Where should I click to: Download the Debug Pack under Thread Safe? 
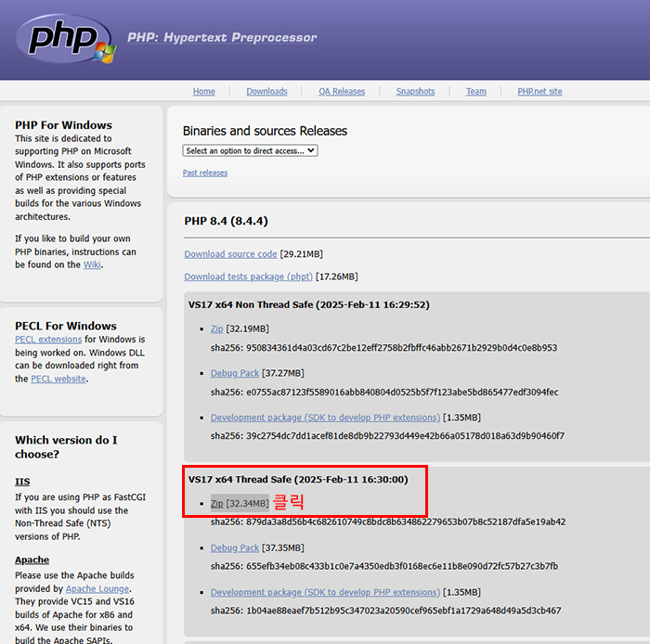click(x=235, y=548)
